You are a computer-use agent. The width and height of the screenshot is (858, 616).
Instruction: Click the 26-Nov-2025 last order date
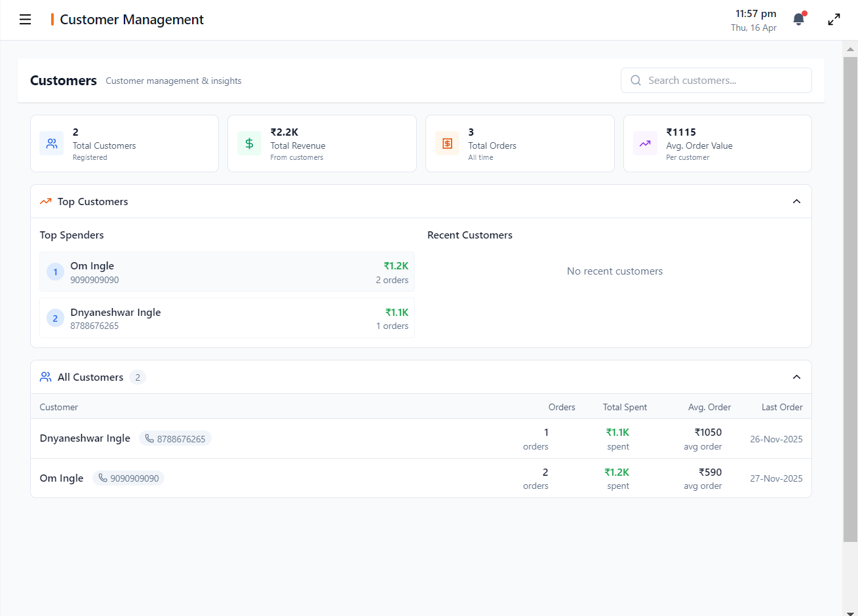pyautogui.click(x=776, y=439)
